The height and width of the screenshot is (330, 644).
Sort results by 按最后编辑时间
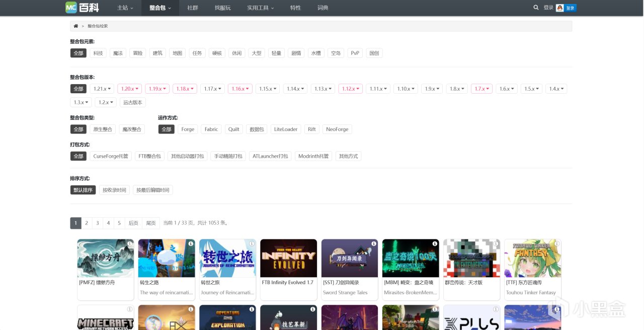tap(153, 190)
